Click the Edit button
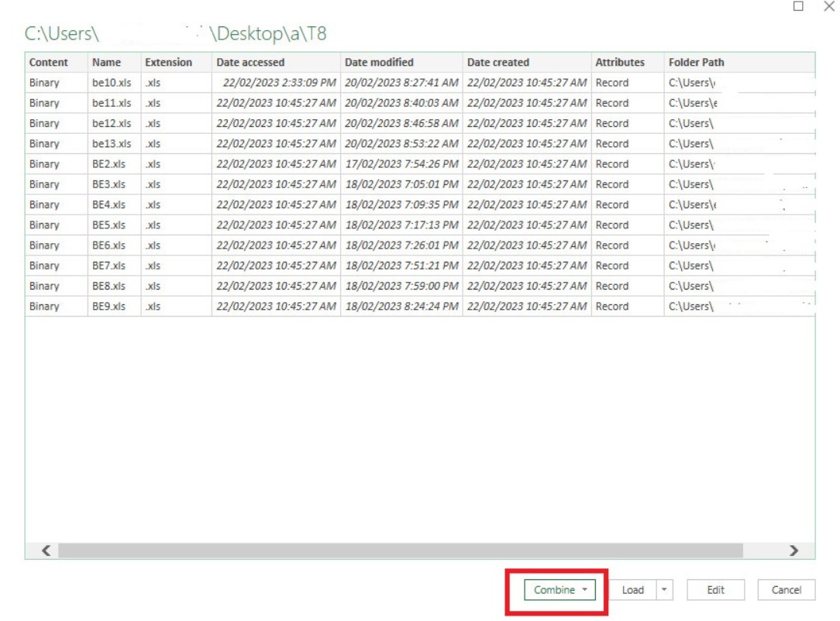The image size is (840, 621). (x=716, y=589)
